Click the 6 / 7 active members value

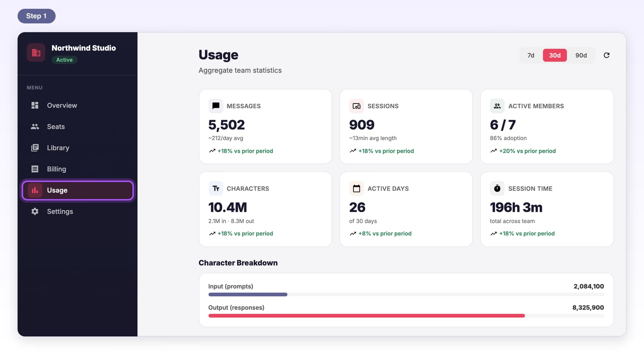[503, 125]
